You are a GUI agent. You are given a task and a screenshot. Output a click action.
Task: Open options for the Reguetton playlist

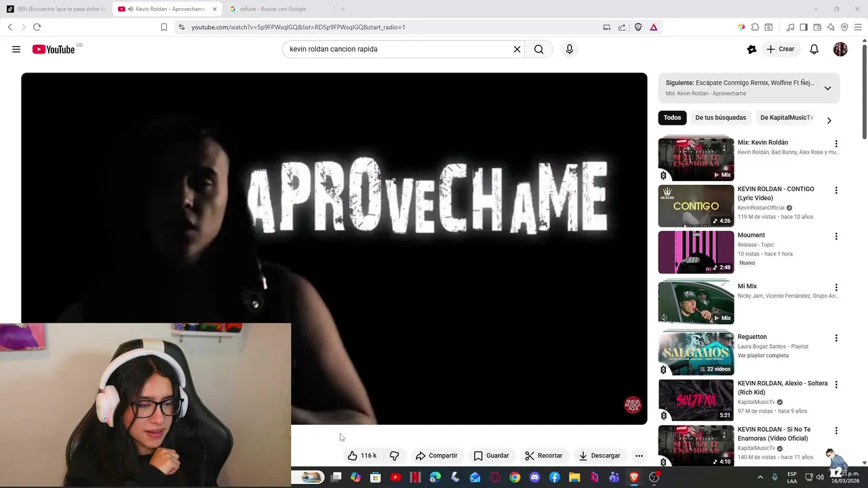(x=836, y=338)
